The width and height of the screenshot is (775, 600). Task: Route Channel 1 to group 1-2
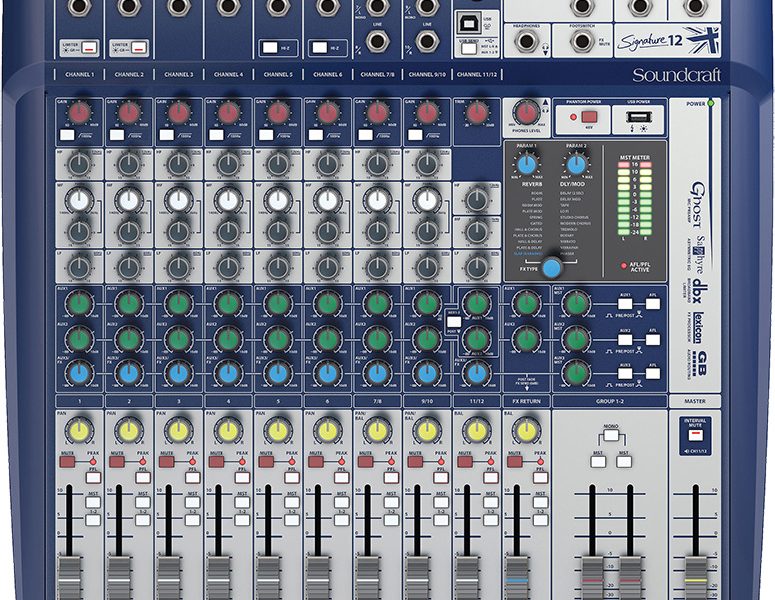[x=93, y=520]
